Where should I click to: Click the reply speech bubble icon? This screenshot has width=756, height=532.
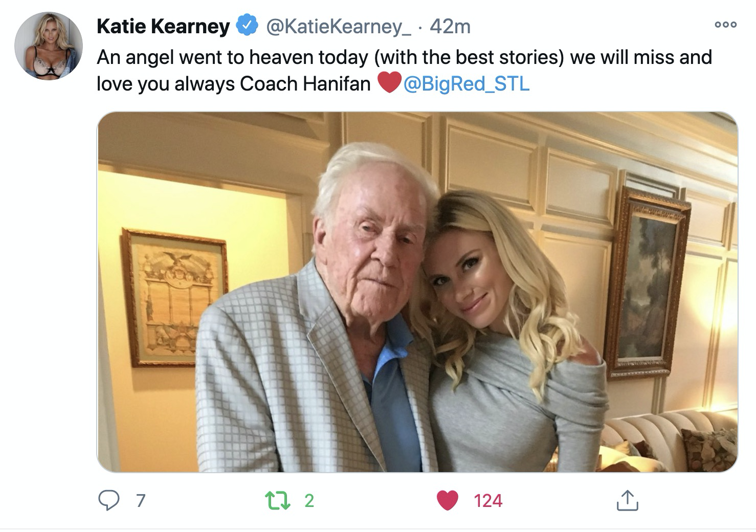(x=108, y=500)
